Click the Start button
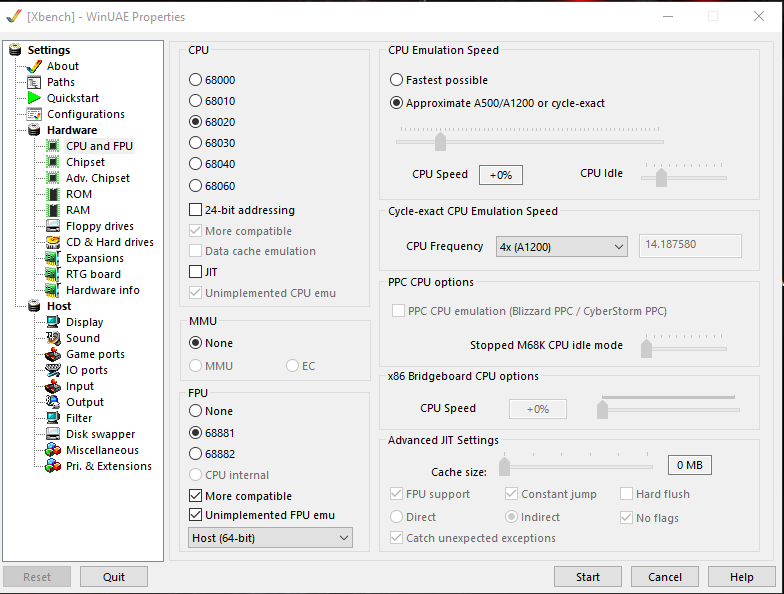 point(588,576)
